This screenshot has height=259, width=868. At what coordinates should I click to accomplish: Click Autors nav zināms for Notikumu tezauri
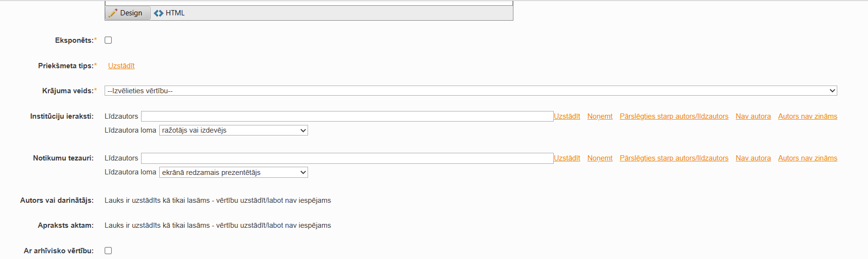click(808, 158)
